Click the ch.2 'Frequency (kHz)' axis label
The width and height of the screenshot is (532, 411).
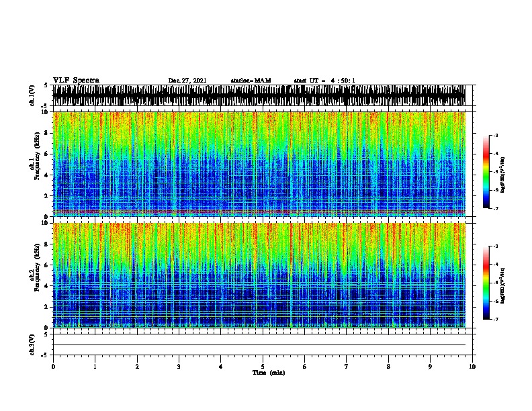pos(37,267)
